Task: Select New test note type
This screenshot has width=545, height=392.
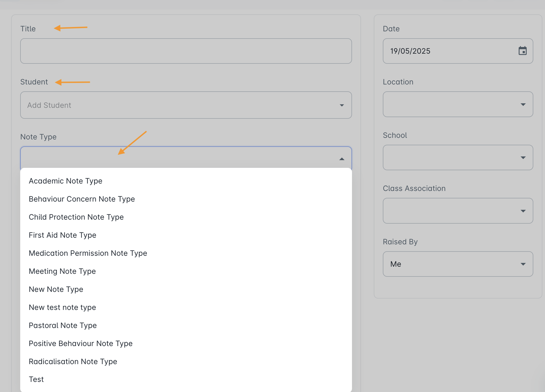Action: coord(186,307)
